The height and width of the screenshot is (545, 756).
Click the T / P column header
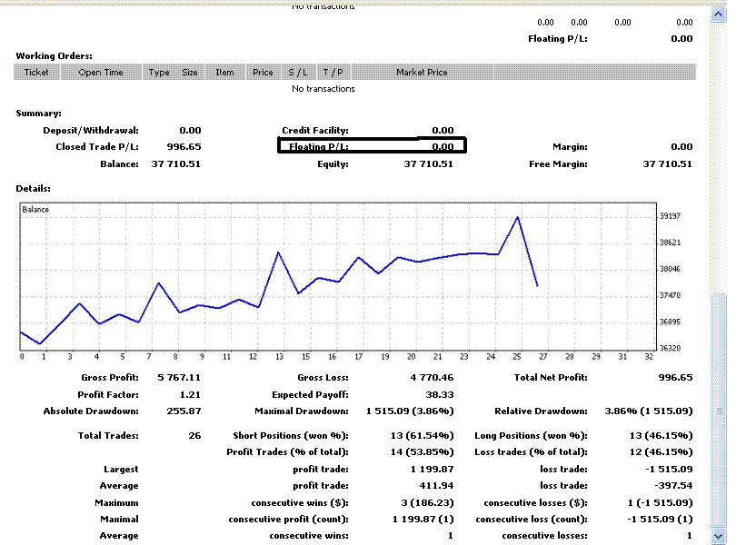(x=332, y=73)
